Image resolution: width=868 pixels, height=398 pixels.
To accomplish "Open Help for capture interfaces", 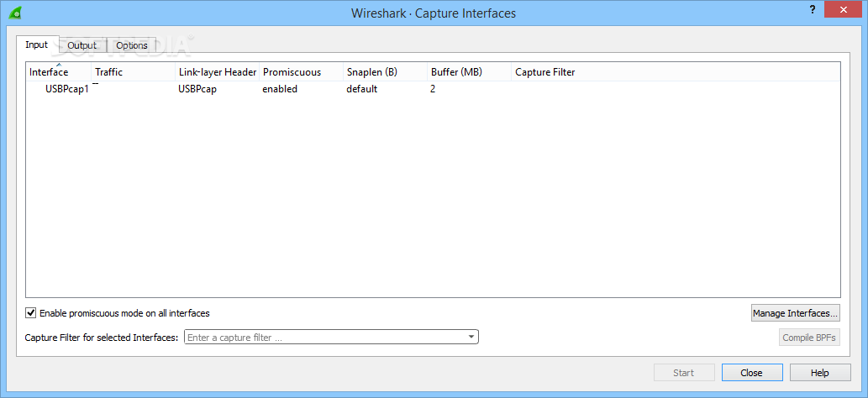I will (820, 373).
